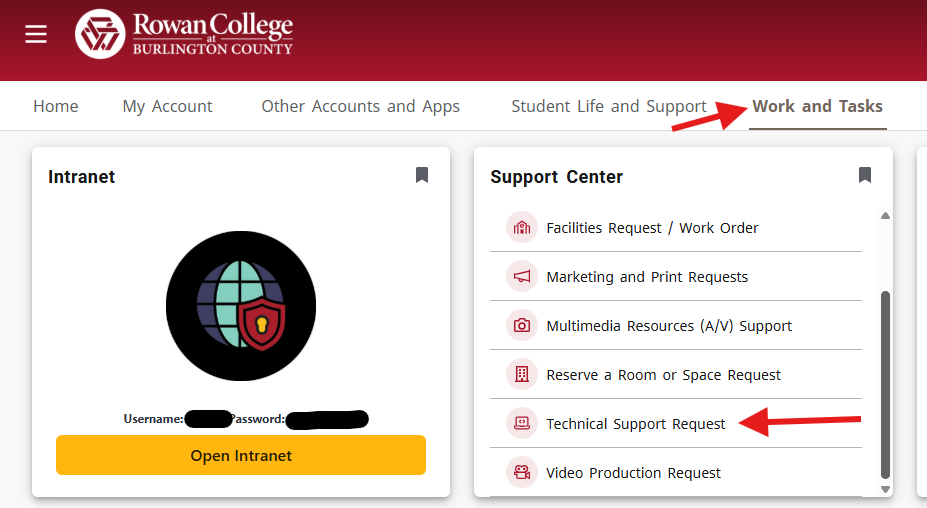Image resolution: width=927 pixels, height=508 pixels.
Task: Click the Facilities Request building icon
Action: click(521, 227)
